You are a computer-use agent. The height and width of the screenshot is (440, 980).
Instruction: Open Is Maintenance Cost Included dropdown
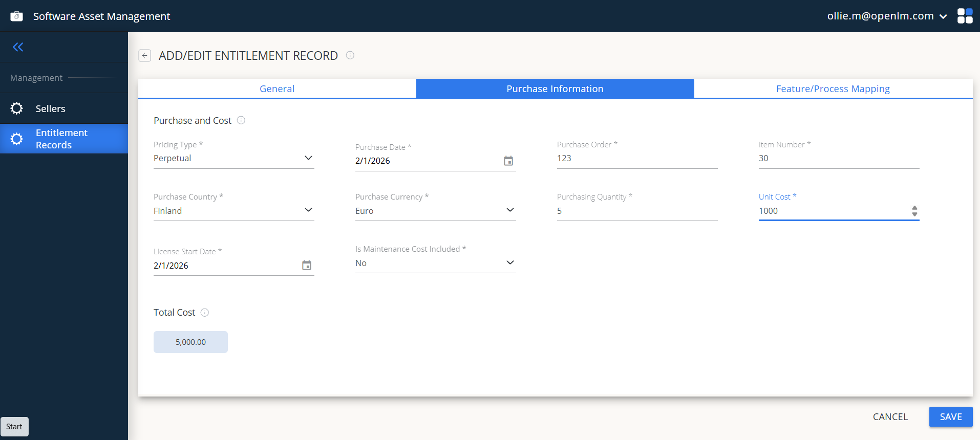[510, 262]
